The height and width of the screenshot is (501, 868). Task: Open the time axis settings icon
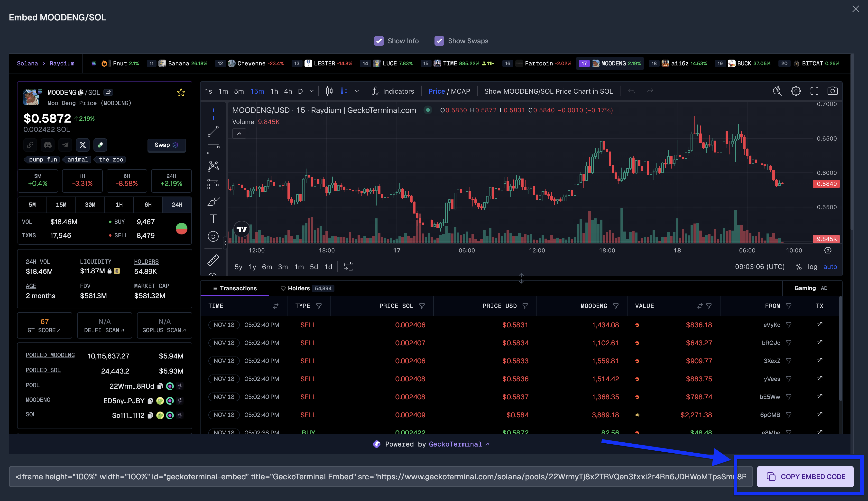tap(828, 250)
